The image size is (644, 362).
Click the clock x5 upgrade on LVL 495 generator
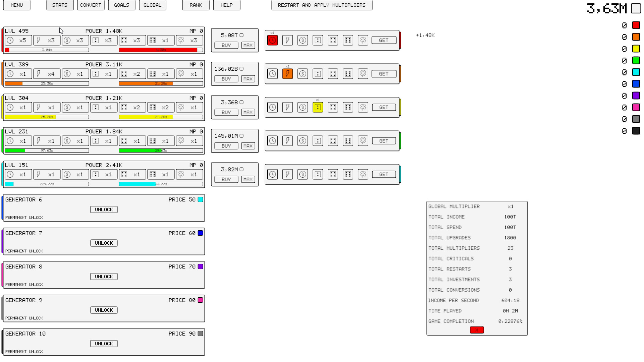[x=18, y=40]
